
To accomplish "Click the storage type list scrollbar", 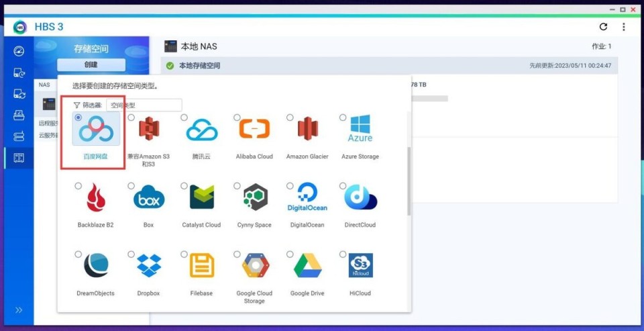I will point(409,181).
